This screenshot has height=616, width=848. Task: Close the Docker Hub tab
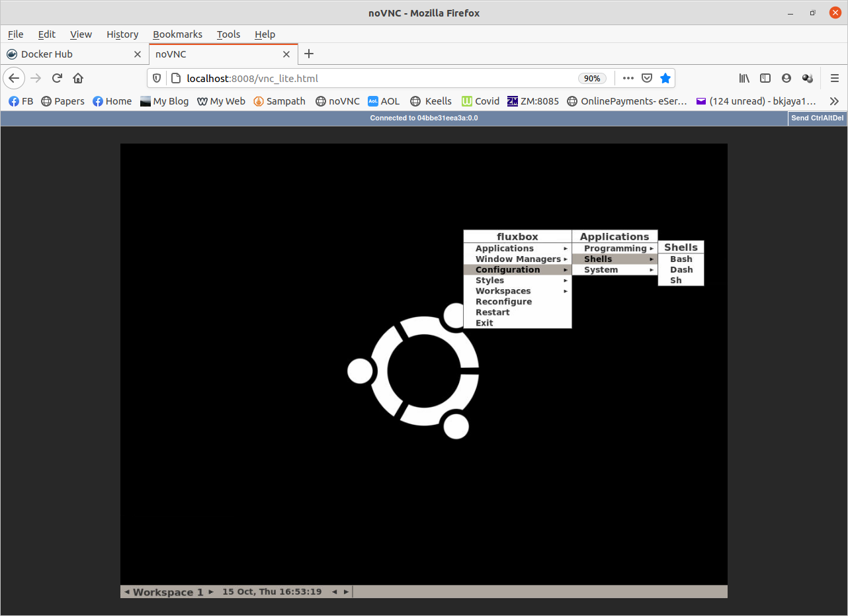click(x=138, y=54)
